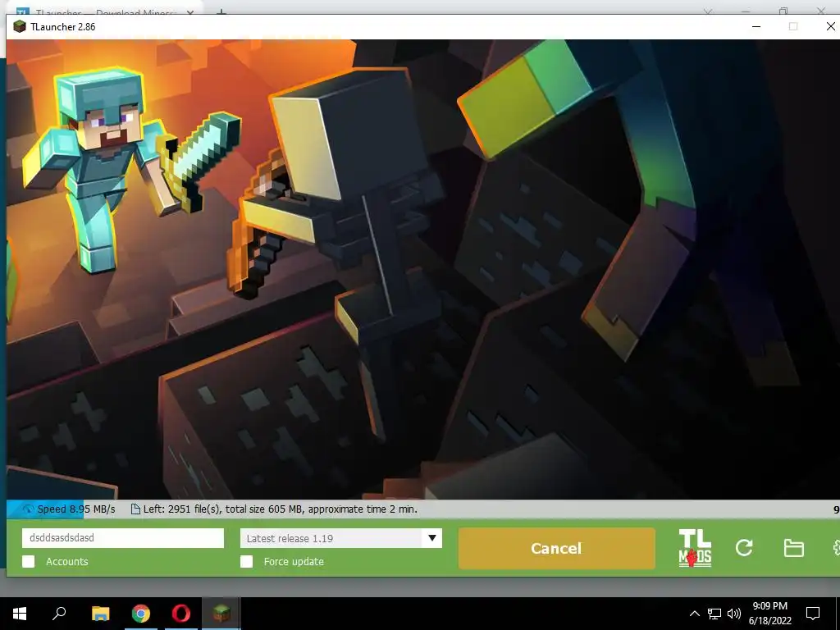Open a new tab in background browser
The width and height of the screenshot is (840, 630).
221,11
